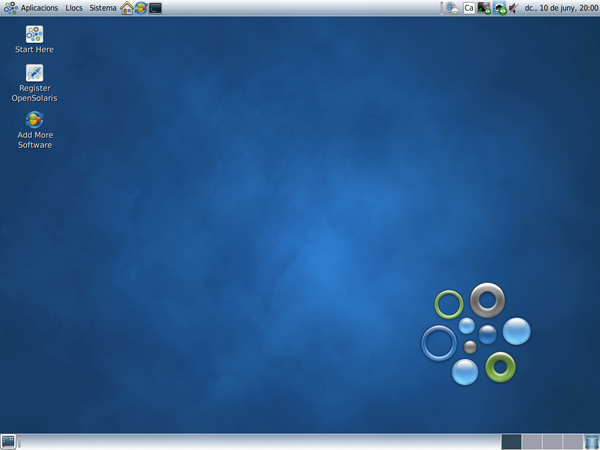Switch to the first workspace
Image resolution: width=600 pixels, height=450 pixels.
[511, 441]
